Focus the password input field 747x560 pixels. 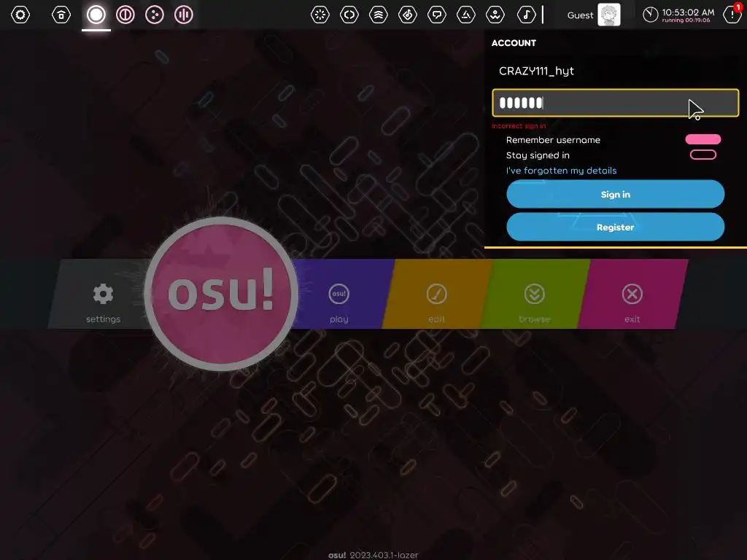[x=615, y=103]
